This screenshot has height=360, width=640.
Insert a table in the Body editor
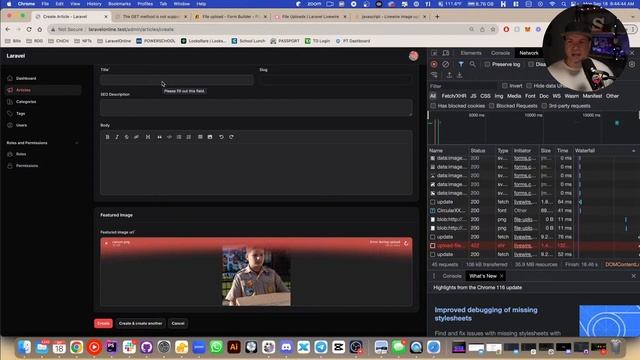pos(200,137)
